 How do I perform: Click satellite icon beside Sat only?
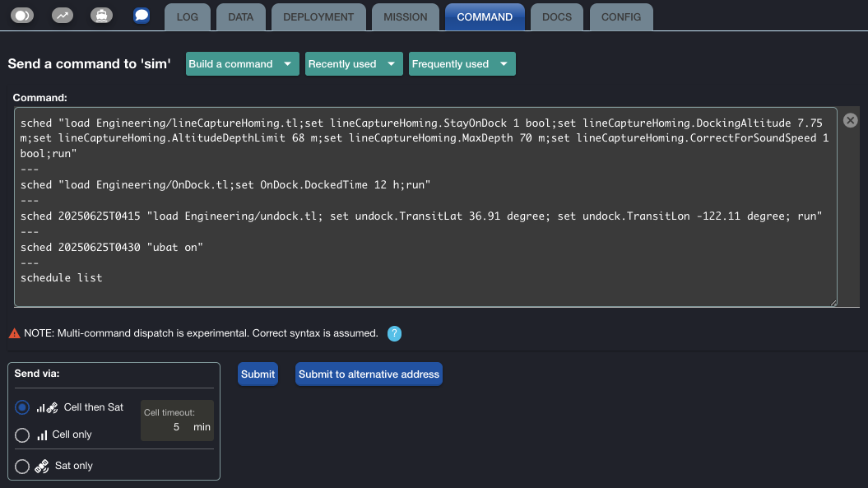[42, 466]
